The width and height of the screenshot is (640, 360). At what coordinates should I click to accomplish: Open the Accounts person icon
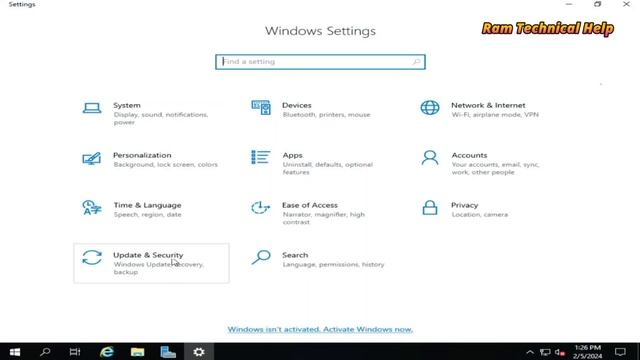pos(430,158)
